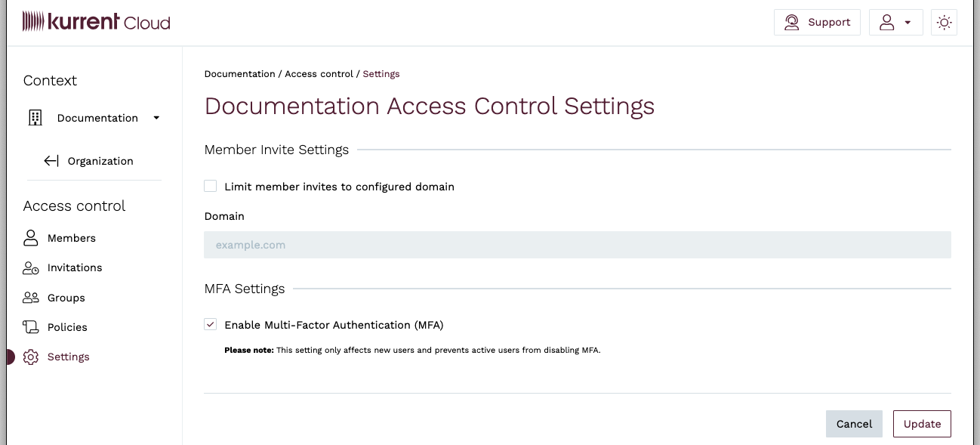This screenshot has width=980, height=445.
Task: Open the Access control breadcrumb link
Action: [319, 73]
